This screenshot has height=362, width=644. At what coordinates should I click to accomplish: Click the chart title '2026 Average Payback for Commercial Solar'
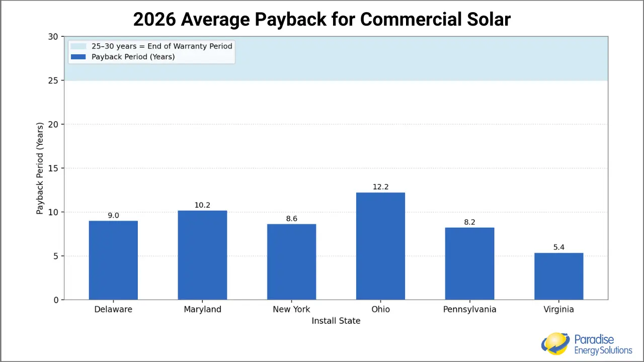[322, 19]
